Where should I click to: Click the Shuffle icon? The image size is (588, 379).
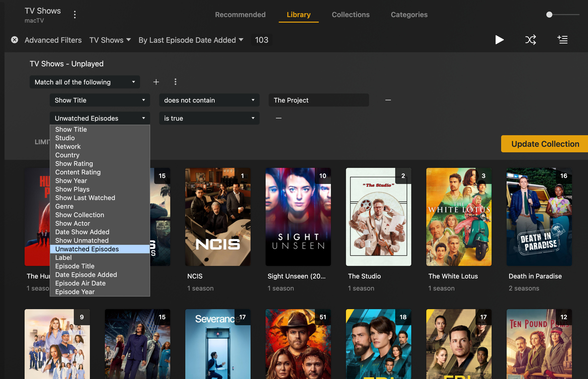click(x=531, y=40)
